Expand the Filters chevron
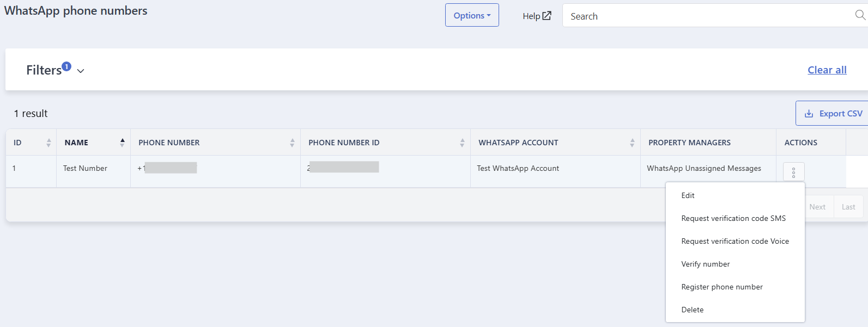This screenshot has height=327, width=868. (81, 71)
